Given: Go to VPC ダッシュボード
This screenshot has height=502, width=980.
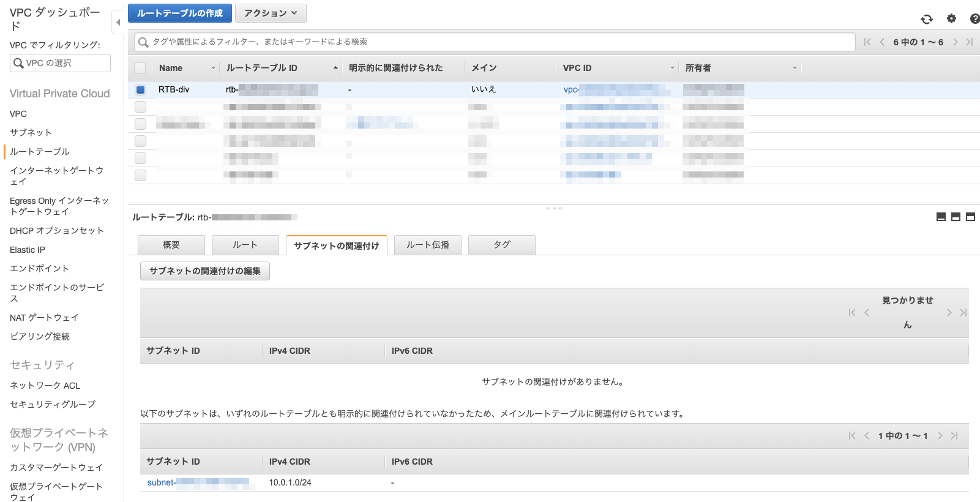Looking at the screenshot, I should (54, 19).
